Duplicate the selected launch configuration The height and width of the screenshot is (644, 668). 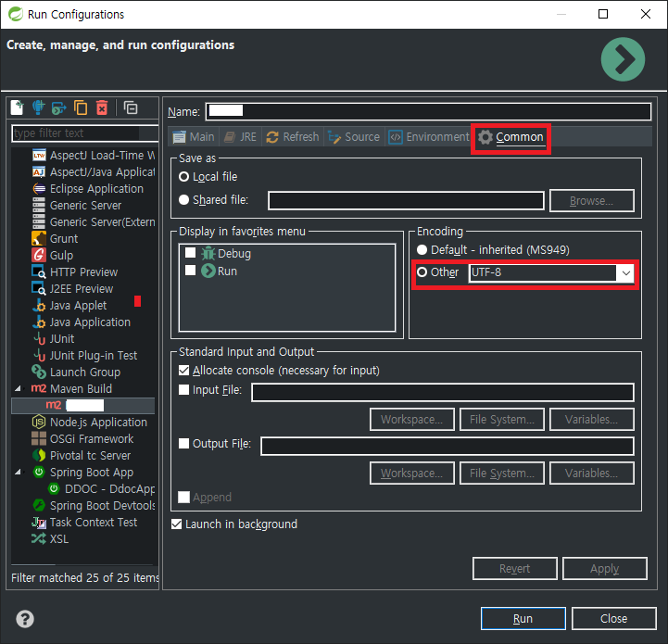point(81,107)
